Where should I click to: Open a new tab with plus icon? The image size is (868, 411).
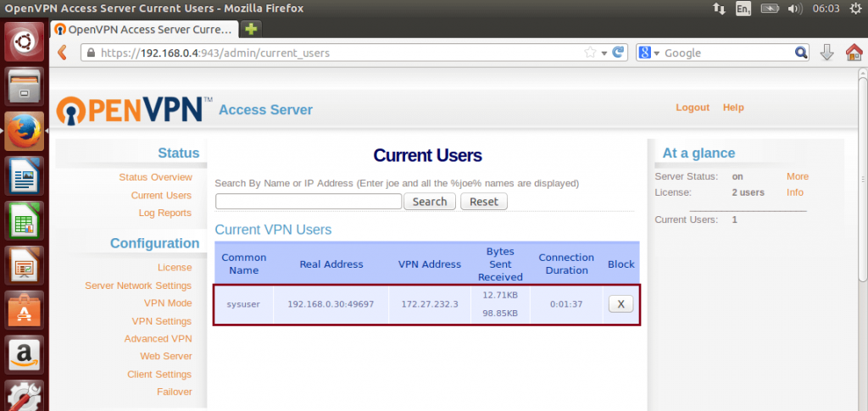point(251,29)
